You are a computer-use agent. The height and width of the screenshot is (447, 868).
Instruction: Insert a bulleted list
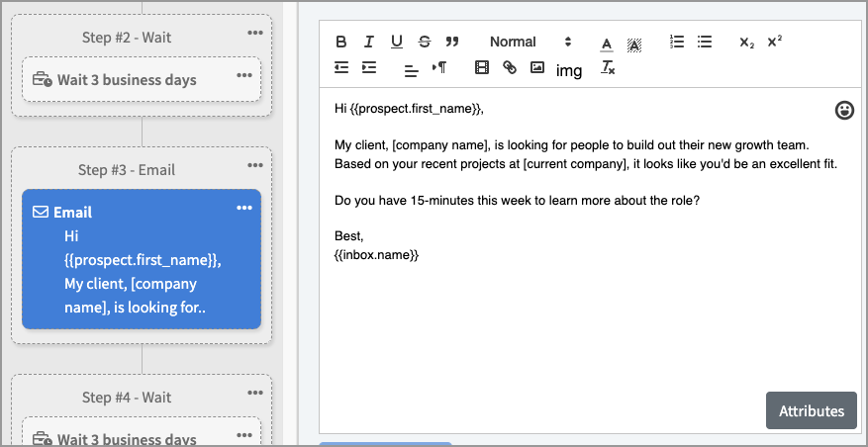(x=705, y=42)
